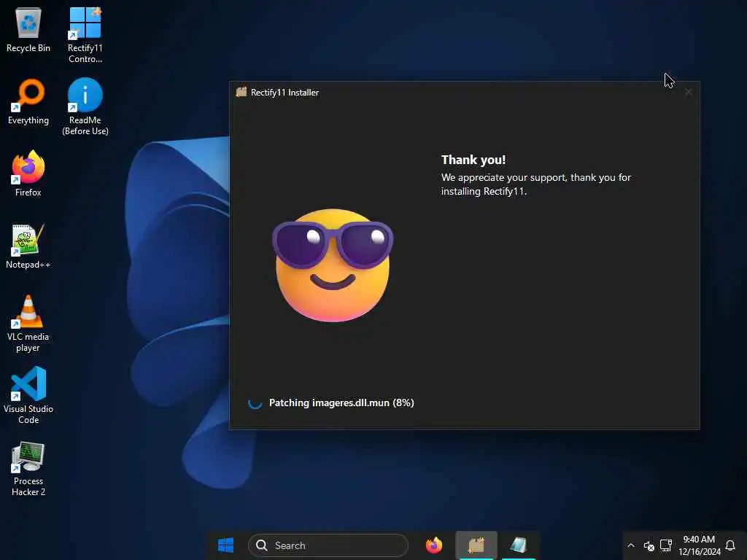Select the Process Hacker 2 shortcut
The height and width of the screenshot is (560, 747).
point(28,469)
